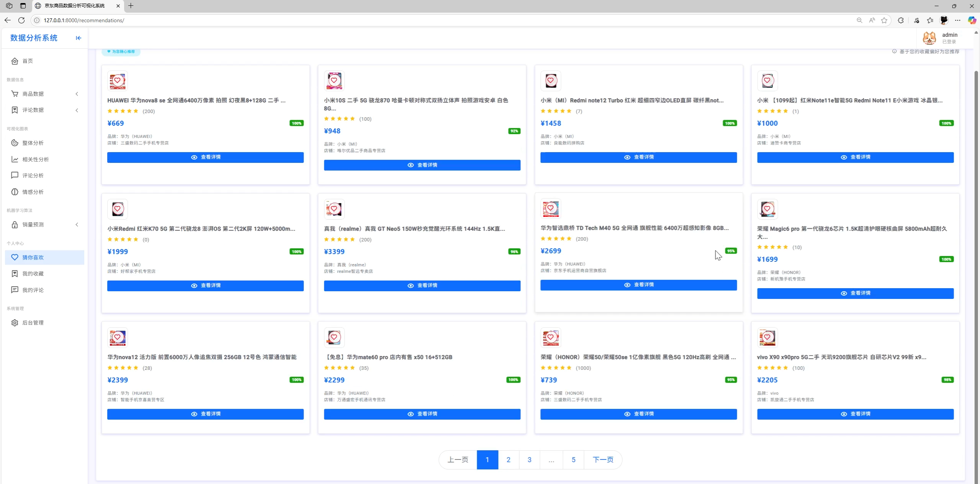Click the 商品数据 cart icon

pos(15,94)
